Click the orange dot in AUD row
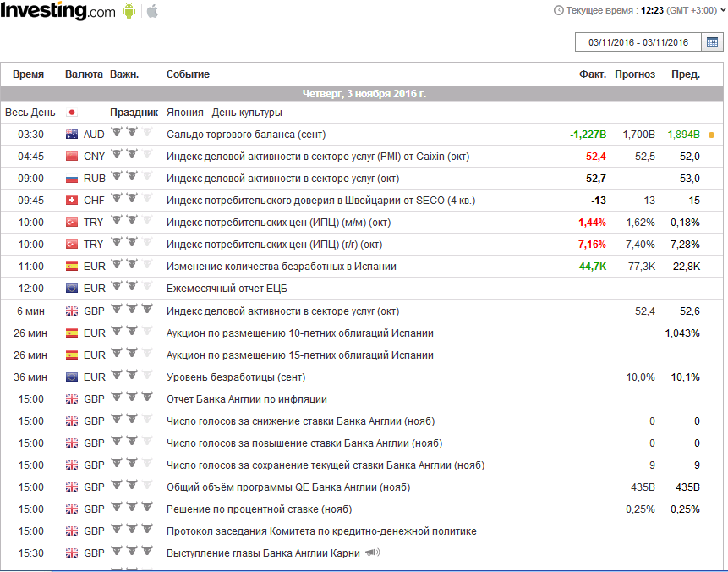Screen dimensions: 728x572 point(711,135)
